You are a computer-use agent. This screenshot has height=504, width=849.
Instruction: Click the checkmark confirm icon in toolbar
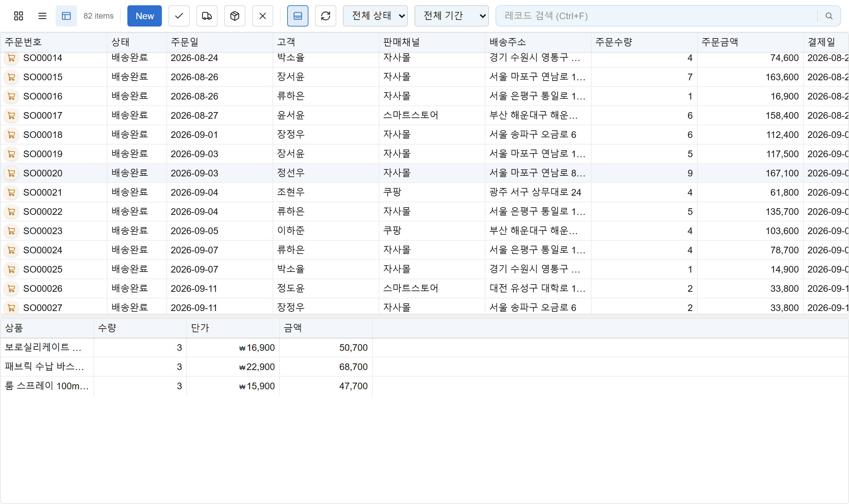179,16
